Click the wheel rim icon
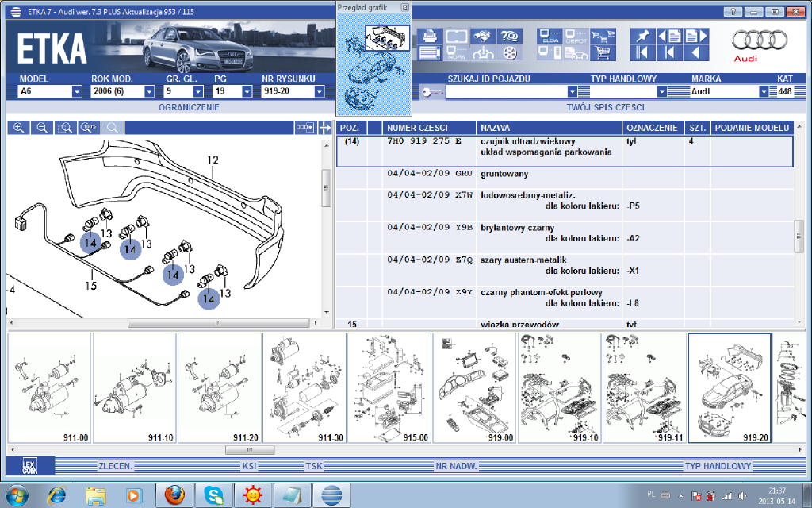This screenshot has height=508, width=812. [x=510, y=53]
